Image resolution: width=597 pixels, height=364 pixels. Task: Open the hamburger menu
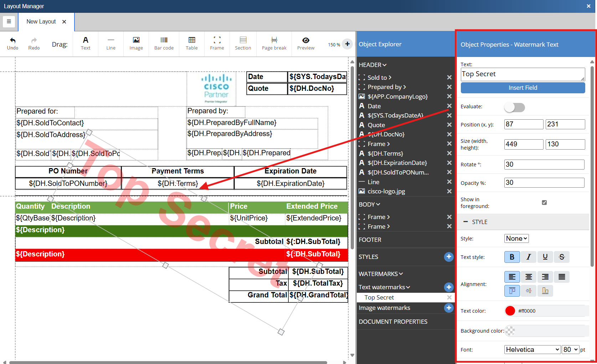tap(9, 21)
